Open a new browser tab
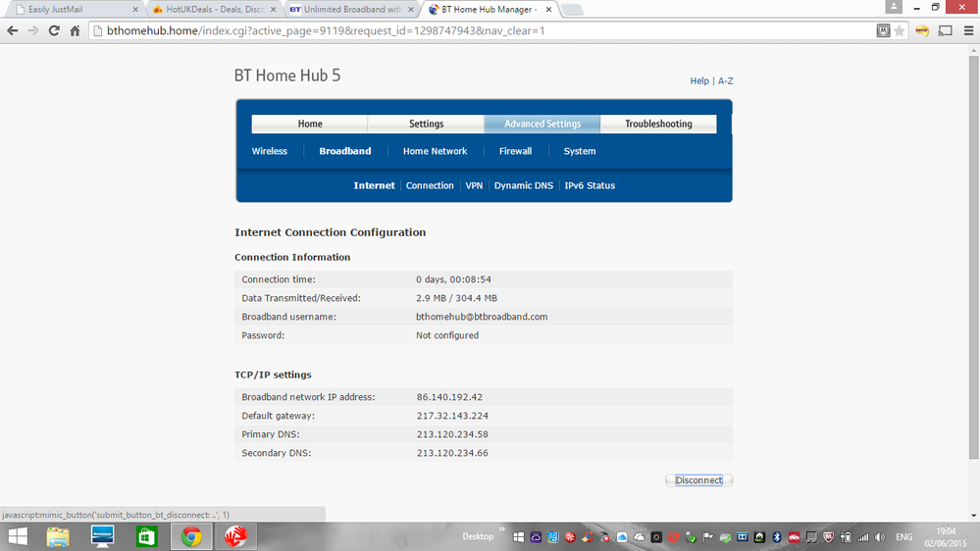 pyautogui.click(x=571, y=10)
